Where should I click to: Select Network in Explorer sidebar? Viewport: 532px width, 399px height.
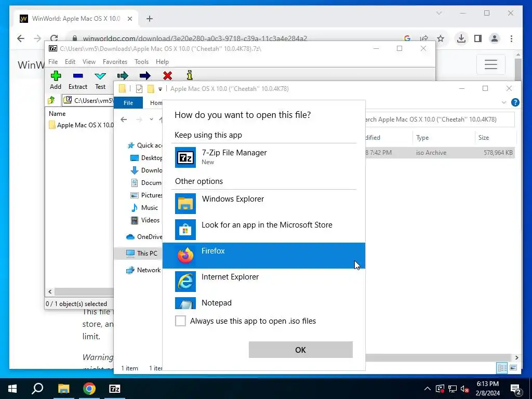(144, 270)
